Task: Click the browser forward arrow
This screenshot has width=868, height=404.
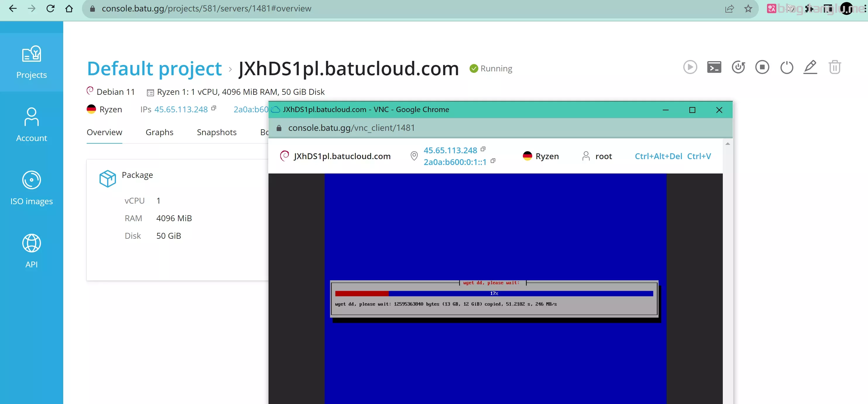Action: point(31,8)
